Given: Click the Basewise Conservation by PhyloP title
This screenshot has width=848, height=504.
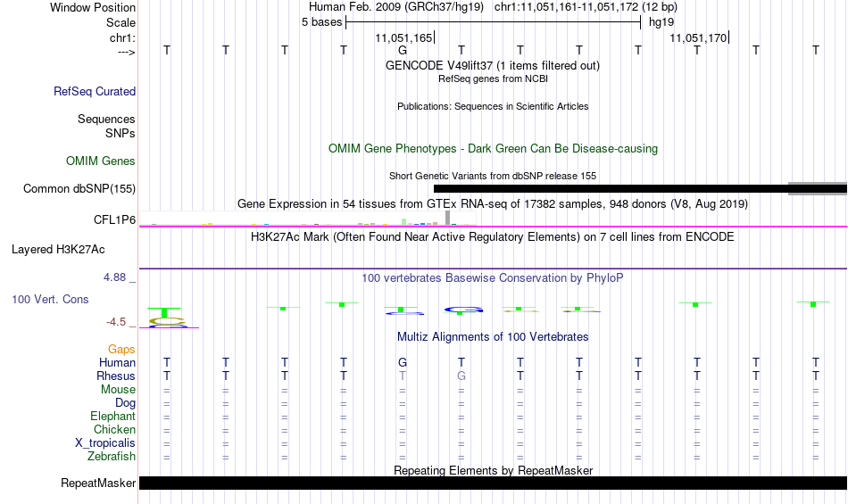Looking at the screenshot, I should 493,278.
